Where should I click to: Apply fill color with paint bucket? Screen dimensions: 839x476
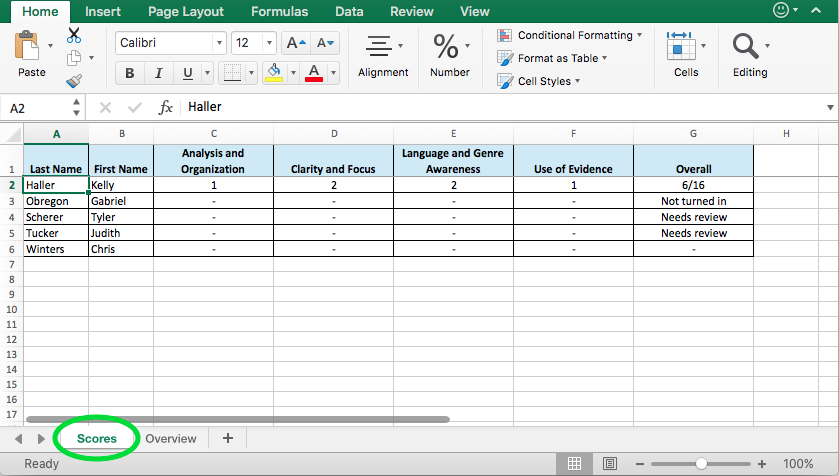pos(274,73)
